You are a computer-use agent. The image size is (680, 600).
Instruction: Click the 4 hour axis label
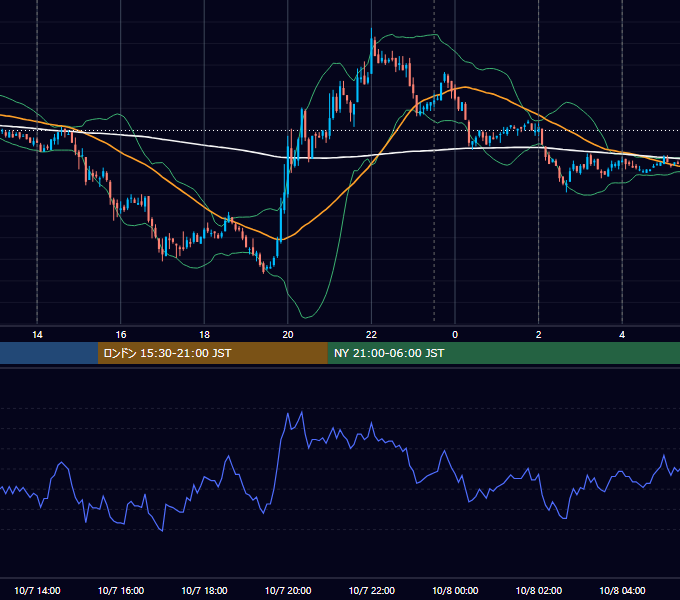coord(622,335)
